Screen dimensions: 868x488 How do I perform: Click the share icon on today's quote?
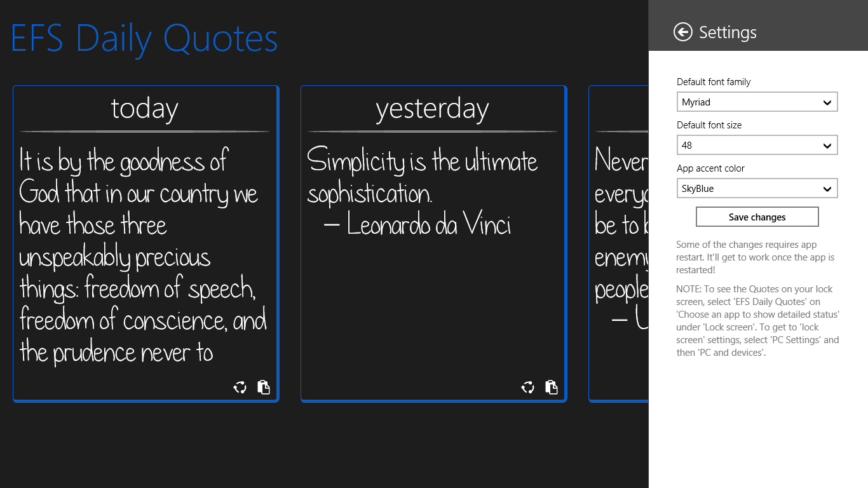coord(240,388)
